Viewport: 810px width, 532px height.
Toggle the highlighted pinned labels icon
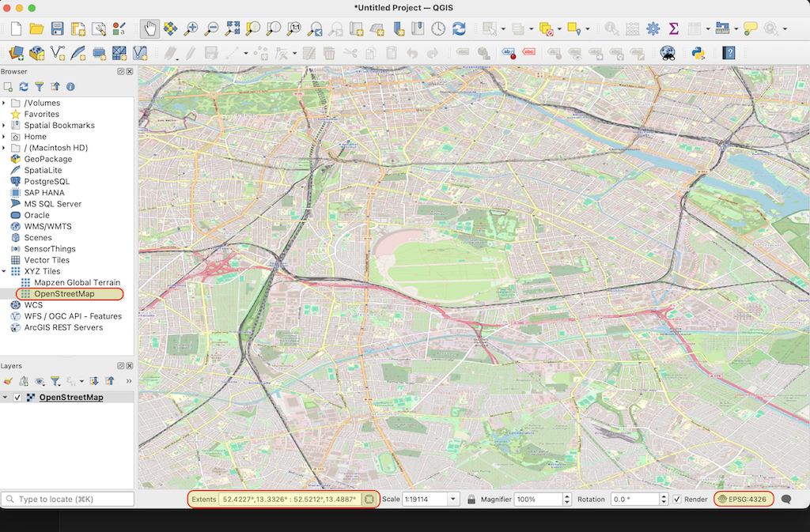point(509,53)
